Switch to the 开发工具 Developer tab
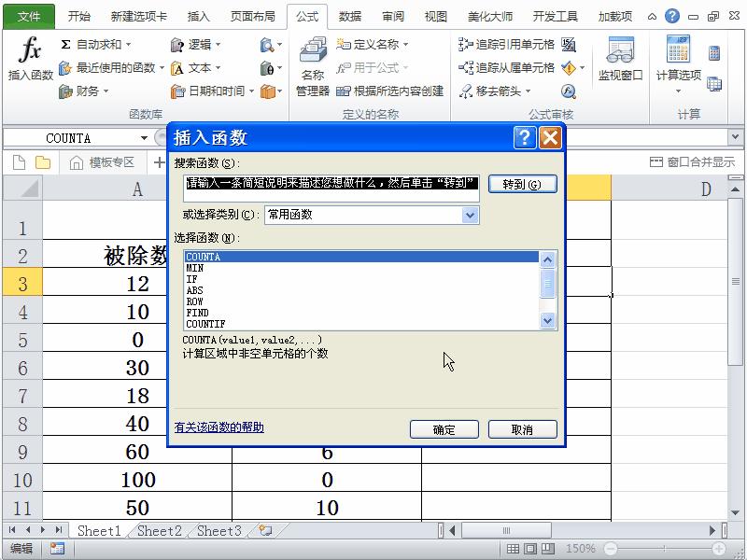Screen dimensions: 747x560 pos(555,17)
